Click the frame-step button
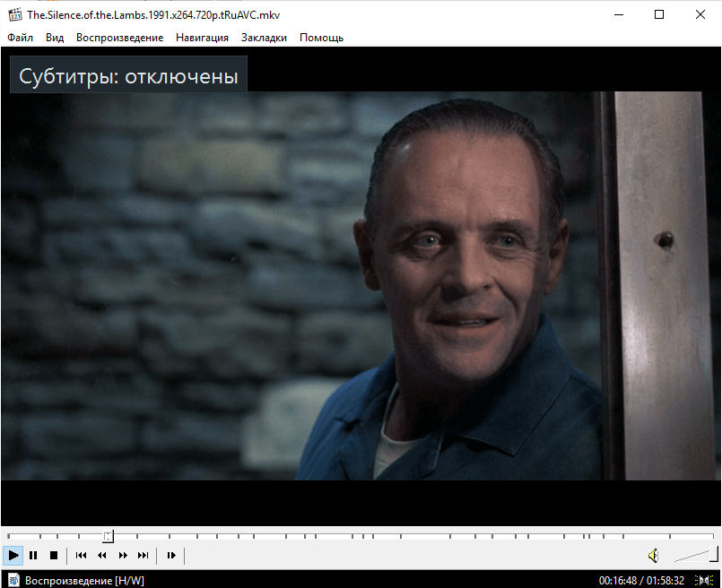722x588 pixels. tap(171, 556)
